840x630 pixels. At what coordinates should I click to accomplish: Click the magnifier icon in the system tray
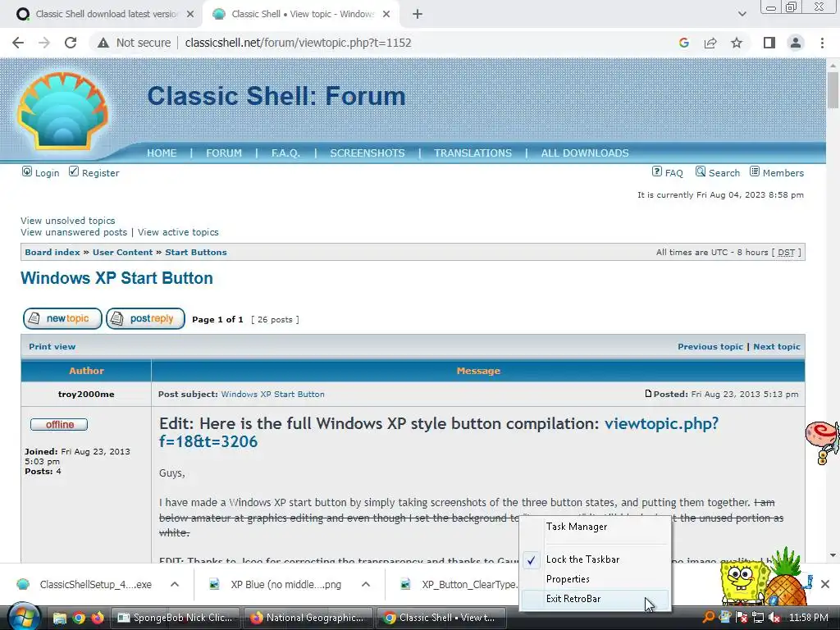tap(708, 617)
